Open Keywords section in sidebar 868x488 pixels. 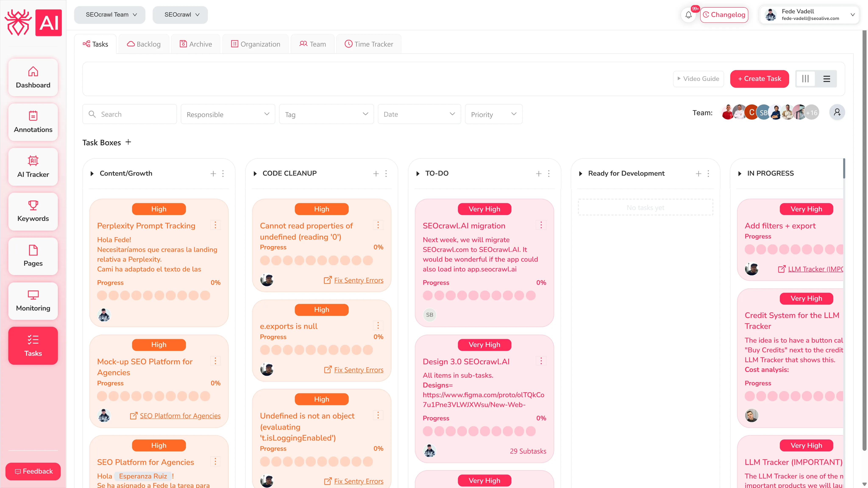(33, 212)
